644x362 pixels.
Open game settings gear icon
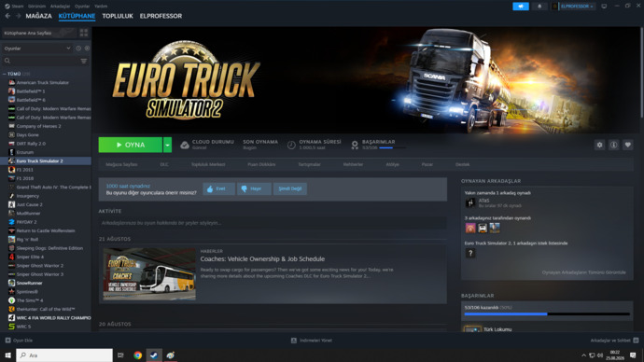[599, 145]
